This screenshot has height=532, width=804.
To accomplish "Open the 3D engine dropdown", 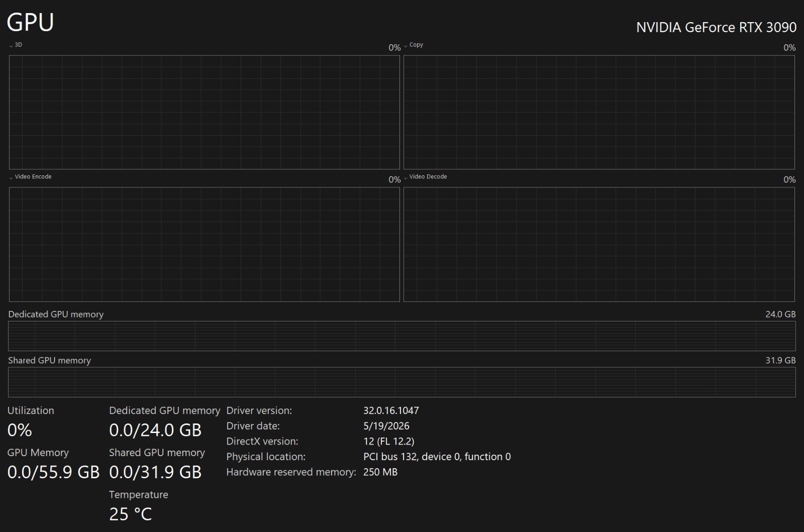I will 16,45.
